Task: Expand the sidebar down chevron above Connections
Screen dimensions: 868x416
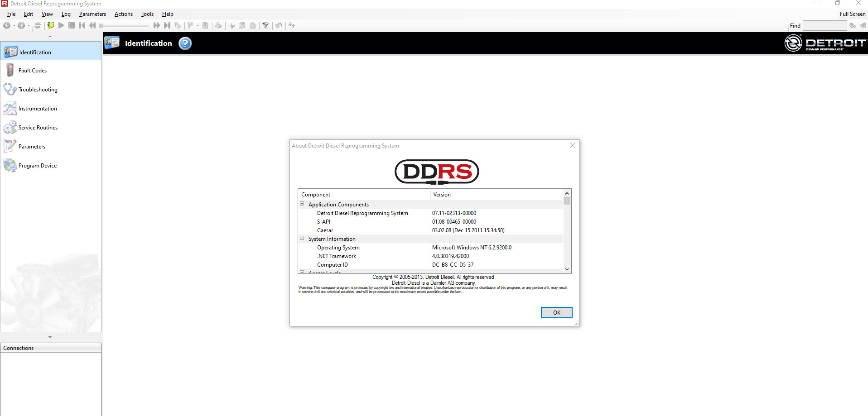Action: (x=50, y=337)
